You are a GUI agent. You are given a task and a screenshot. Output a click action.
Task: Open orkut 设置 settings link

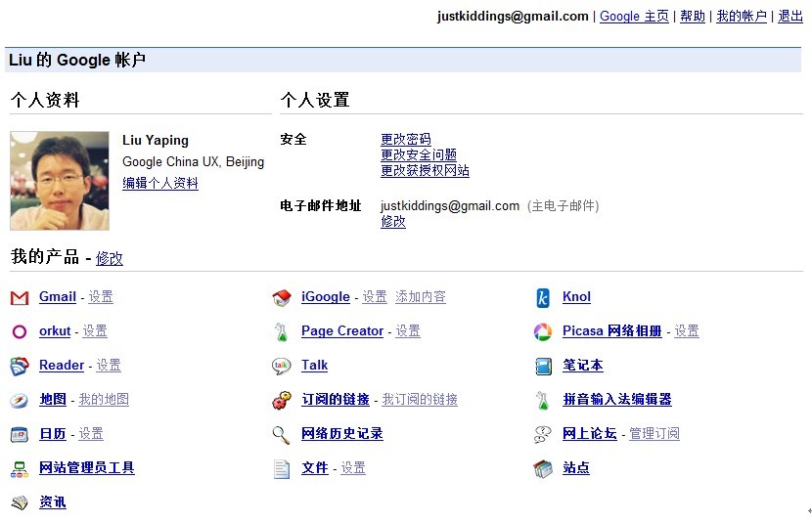(95, 330)
